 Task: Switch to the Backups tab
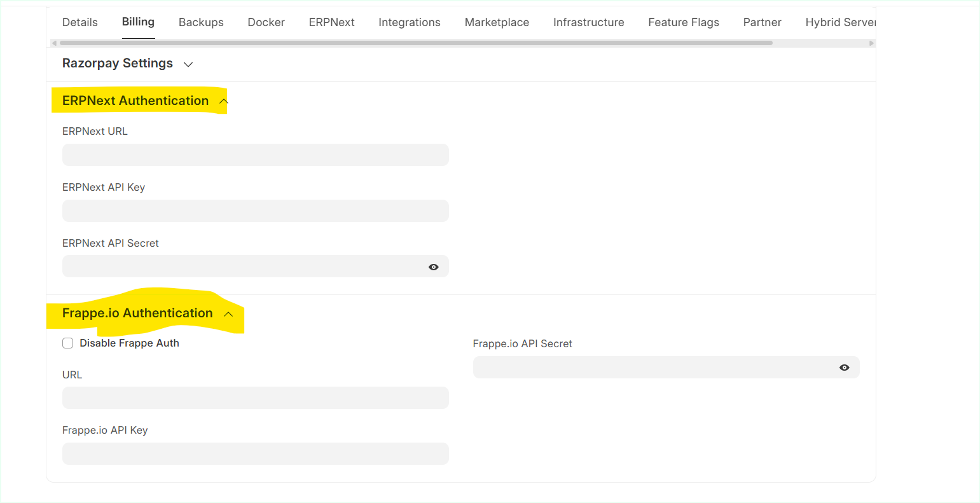(201, 22)
